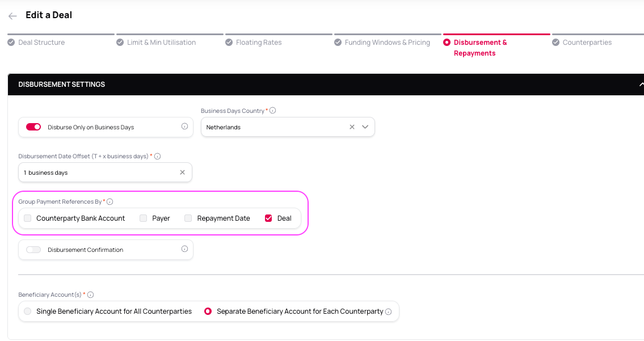This screenshot has width=644, height=341.
Task: Select Single Beneficiary Account for All Counterparties
Action: [28, 311]
